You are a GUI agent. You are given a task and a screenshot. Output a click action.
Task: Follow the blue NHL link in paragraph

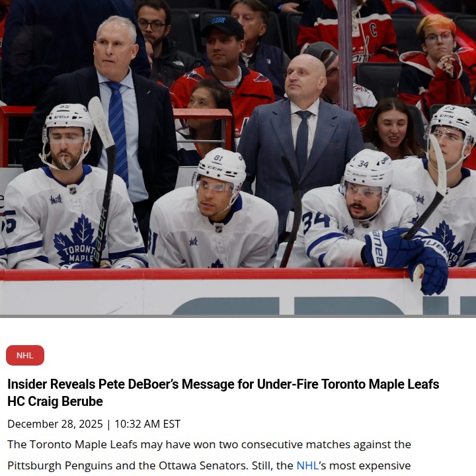[307, 465]
